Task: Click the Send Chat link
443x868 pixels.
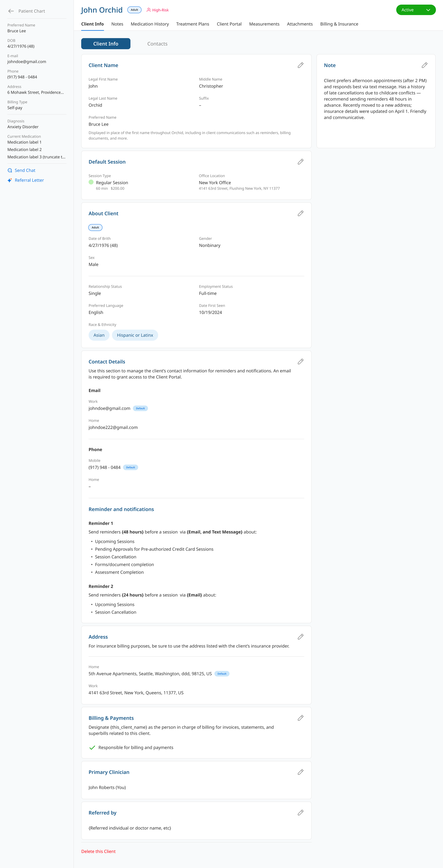Action: (x=25, y=170)
